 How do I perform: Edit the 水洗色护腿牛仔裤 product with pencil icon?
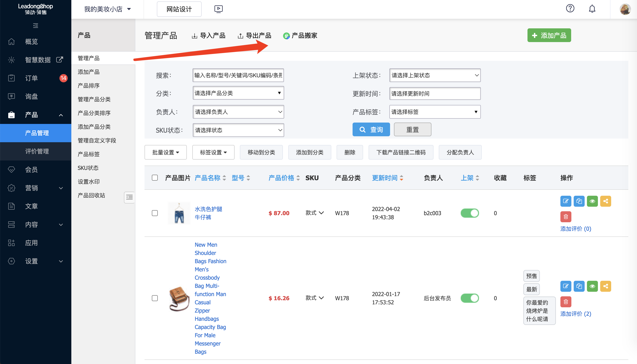tap(566, 201)
